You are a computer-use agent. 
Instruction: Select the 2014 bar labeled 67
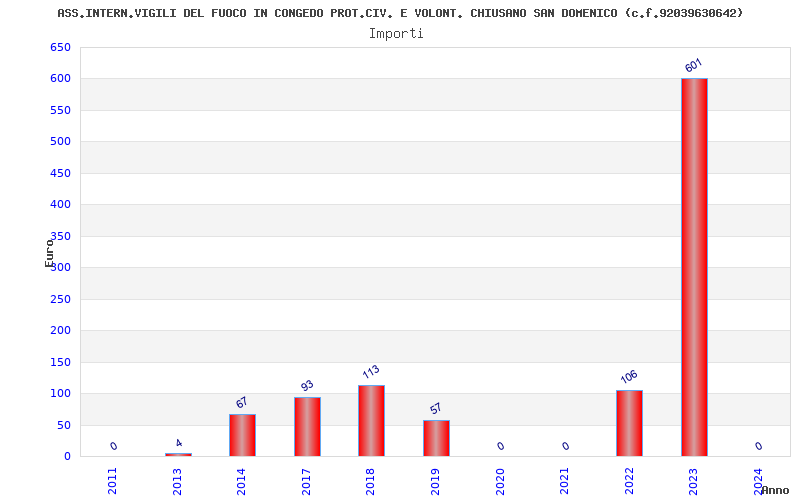click(242, 435)
